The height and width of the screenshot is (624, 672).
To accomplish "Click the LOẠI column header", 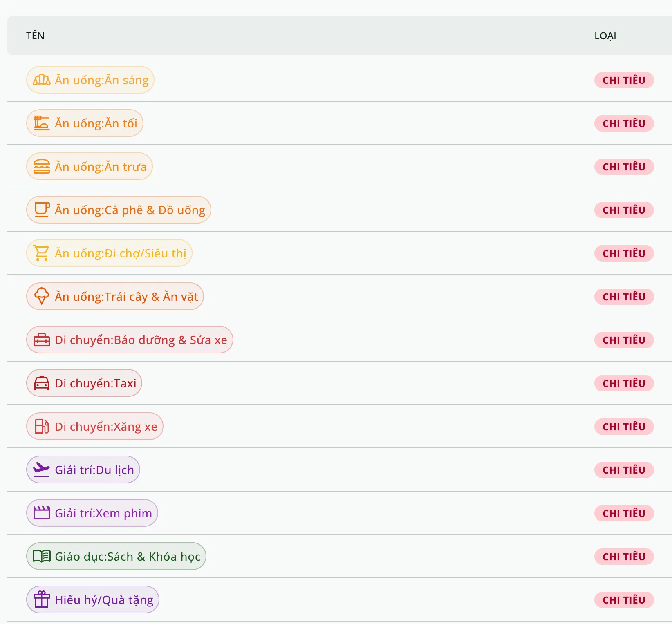I will coord(605,36).
